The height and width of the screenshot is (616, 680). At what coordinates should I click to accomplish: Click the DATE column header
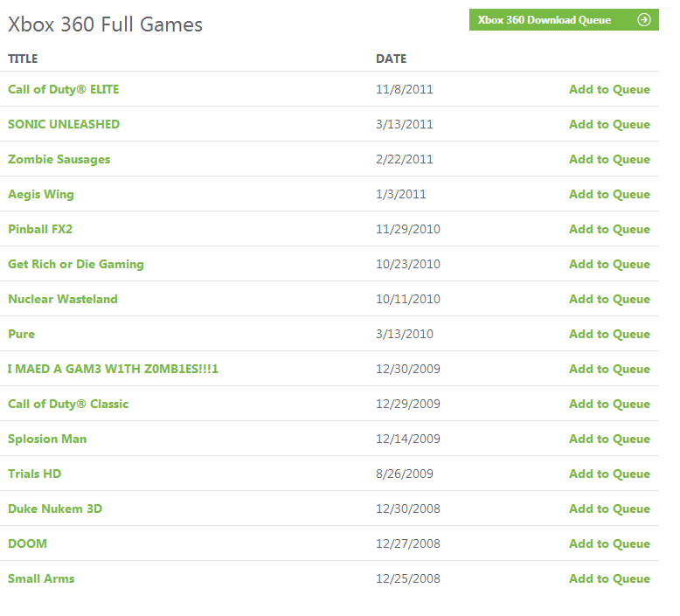[392, 59]
